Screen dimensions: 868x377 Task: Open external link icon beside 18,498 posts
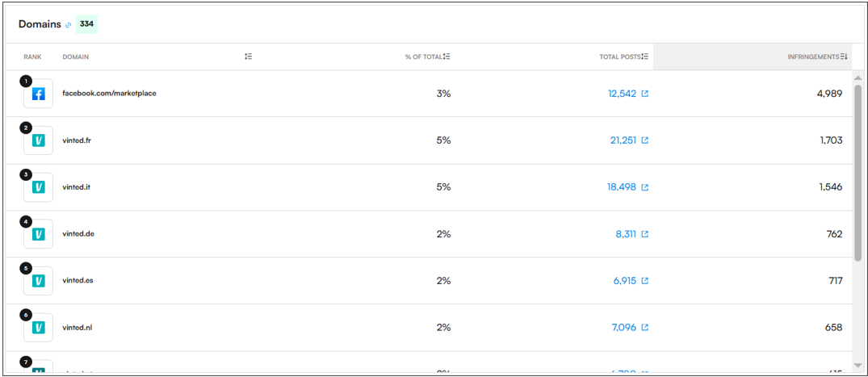coord(645,187)
